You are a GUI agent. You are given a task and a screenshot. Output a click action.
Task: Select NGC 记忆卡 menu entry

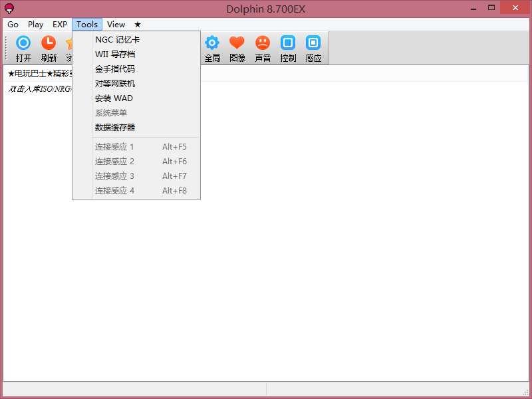pos(136,40)
